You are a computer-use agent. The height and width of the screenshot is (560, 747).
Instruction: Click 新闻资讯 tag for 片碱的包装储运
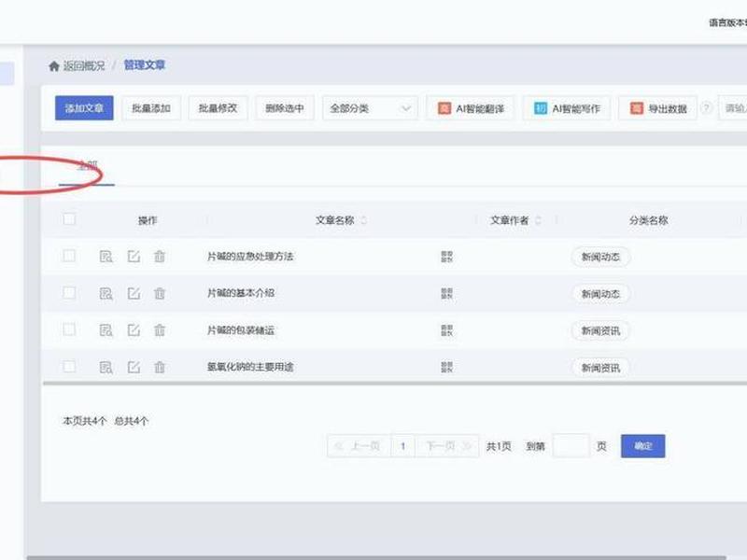pyautogui.click(x=600, y=330)
